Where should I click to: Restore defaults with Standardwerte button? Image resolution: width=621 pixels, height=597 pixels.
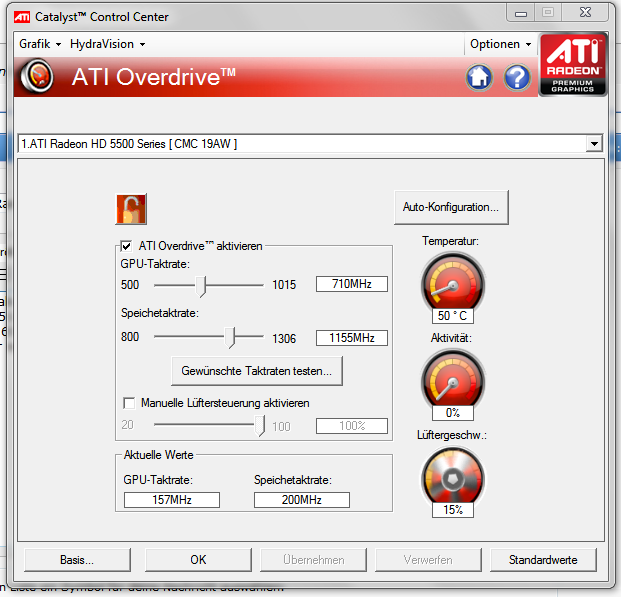point(543,560)
